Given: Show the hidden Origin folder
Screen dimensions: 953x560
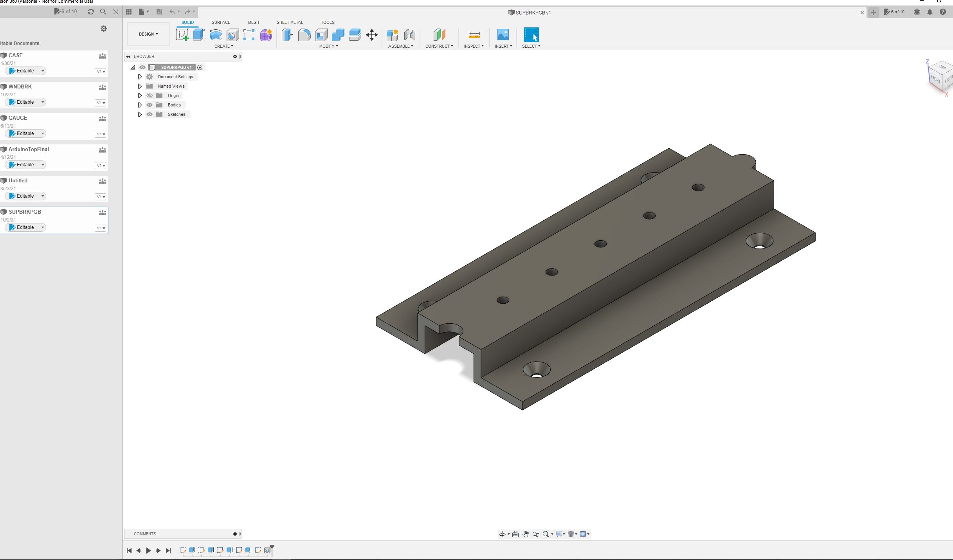Looking at the screenshot, I should (x=150, y=95).
